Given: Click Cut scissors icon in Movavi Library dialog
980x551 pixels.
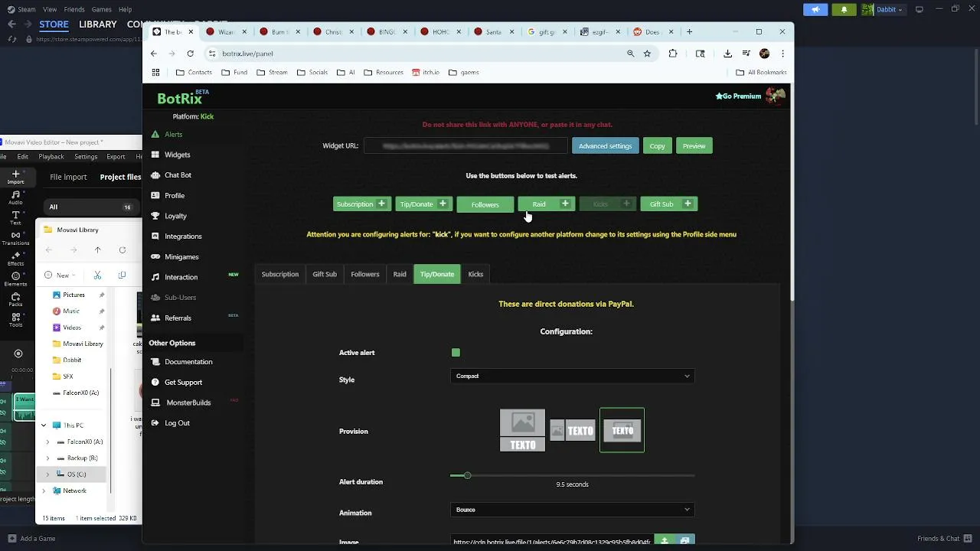Looking at the screenshot, I should pyautogui.click(x=97, y=275).
